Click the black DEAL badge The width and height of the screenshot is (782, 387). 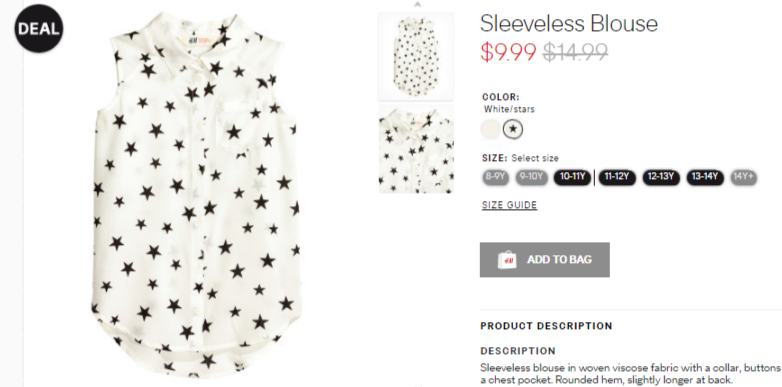point(39,28)
